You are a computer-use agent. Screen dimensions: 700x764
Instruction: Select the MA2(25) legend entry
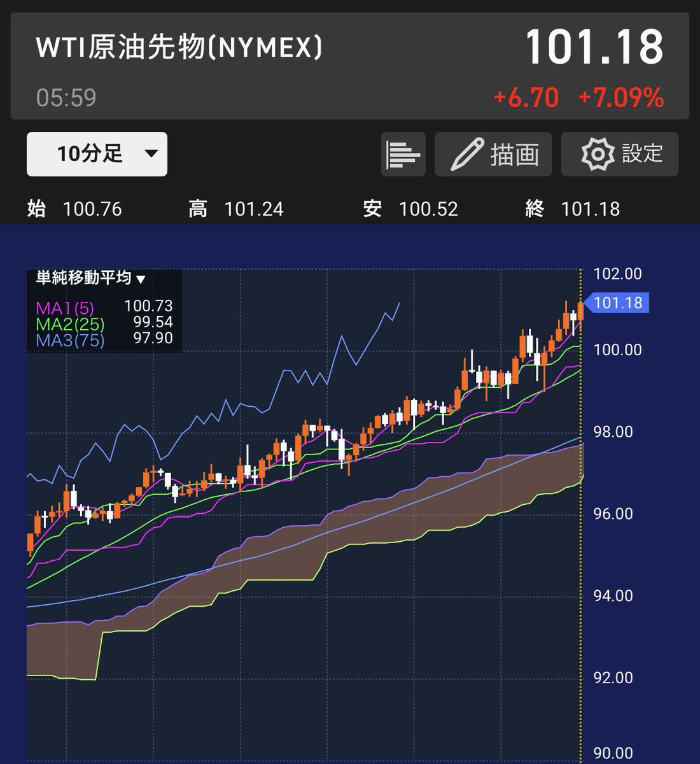coord(70,324)
